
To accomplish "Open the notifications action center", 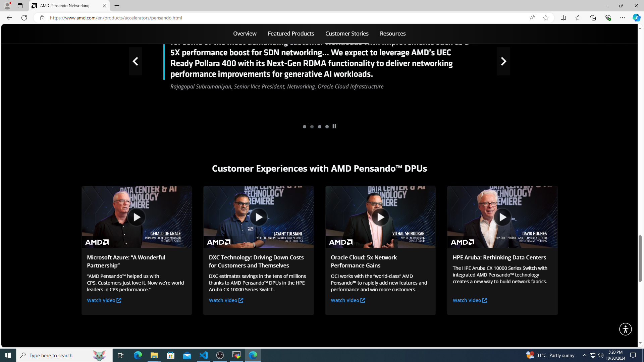I will [x=633, y=355].
